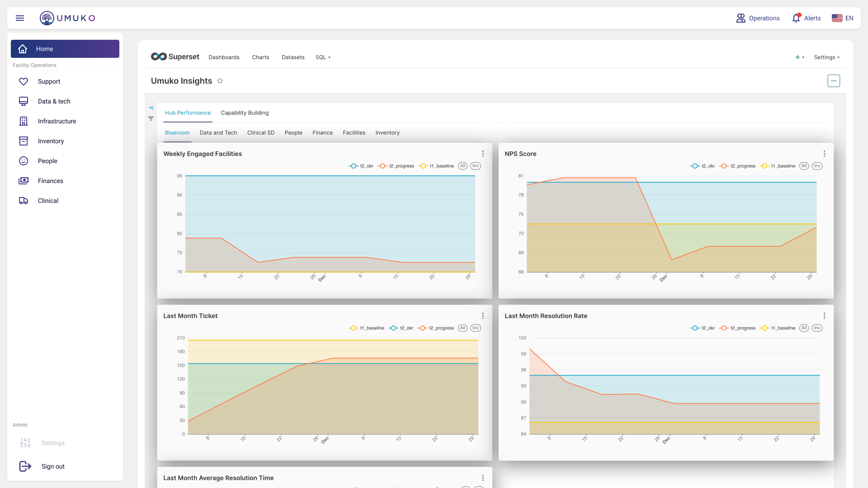Screen dimensions: 868x488
Task: Favorite the Umuko Insights dashboard star
Action: click(x=220, y=81)
